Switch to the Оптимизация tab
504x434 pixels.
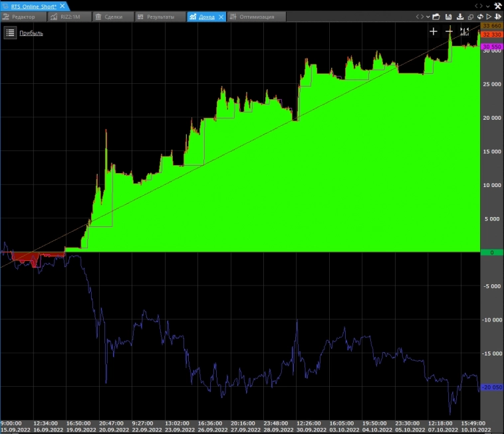[x=256, y=17]
